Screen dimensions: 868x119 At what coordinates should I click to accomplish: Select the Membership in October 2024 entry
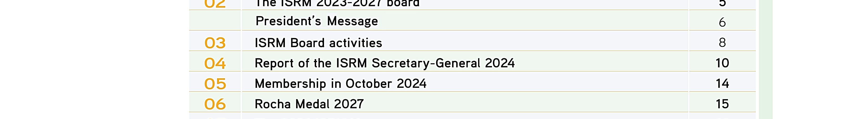coord(340,84)
